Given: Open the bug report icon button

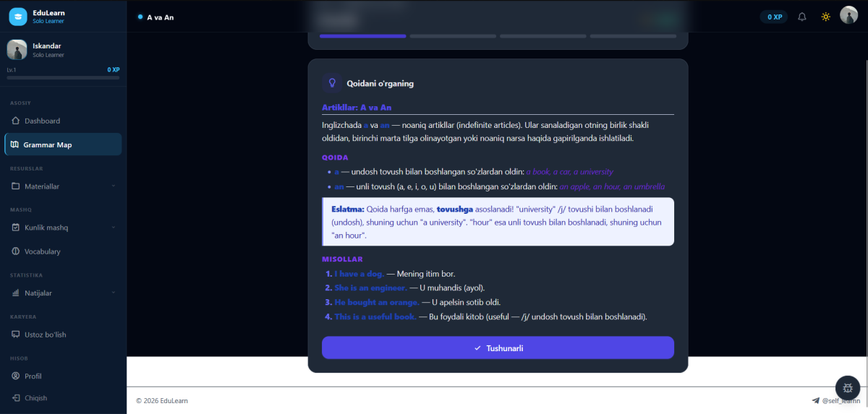Looking at the screenshot, I should 847,388.
